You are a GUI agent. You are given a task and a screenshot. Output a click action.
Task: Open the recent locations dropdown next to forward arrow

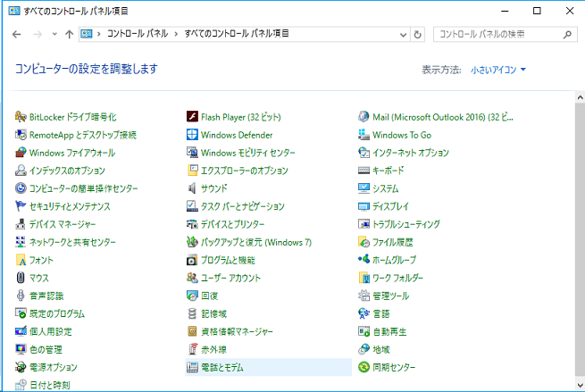(54, 34)
